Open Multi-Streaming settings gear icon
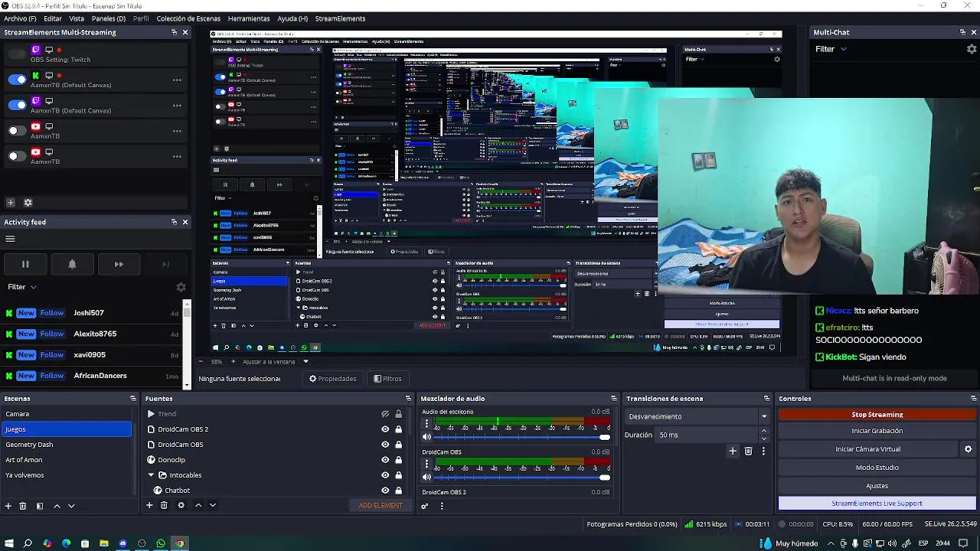 [28, 203]
